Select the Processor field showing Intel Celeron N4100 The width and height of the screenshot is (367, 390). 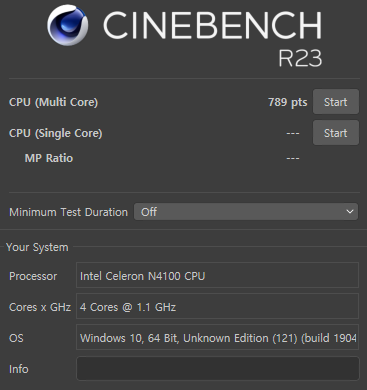[x=217, y=275]
